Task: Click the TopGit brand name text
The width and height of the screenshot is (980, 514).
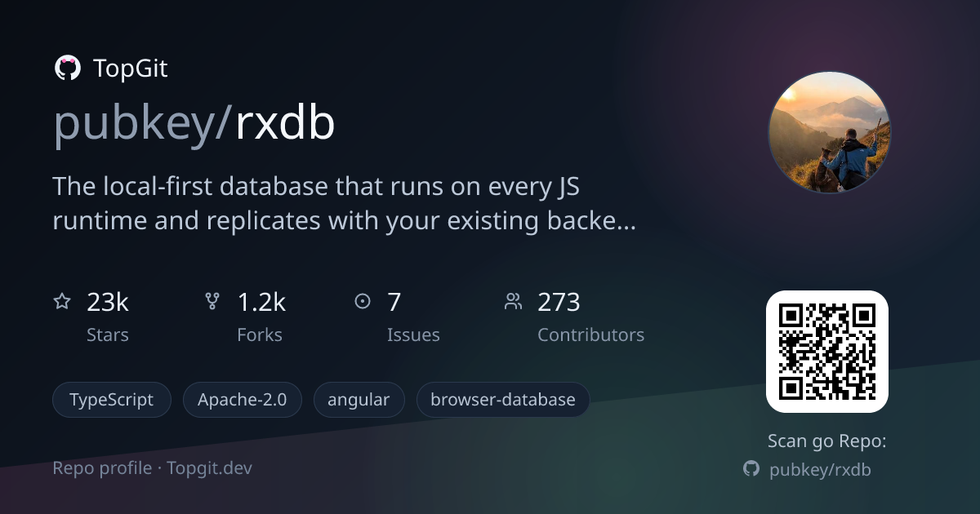Action: click(x=131, y=69)
